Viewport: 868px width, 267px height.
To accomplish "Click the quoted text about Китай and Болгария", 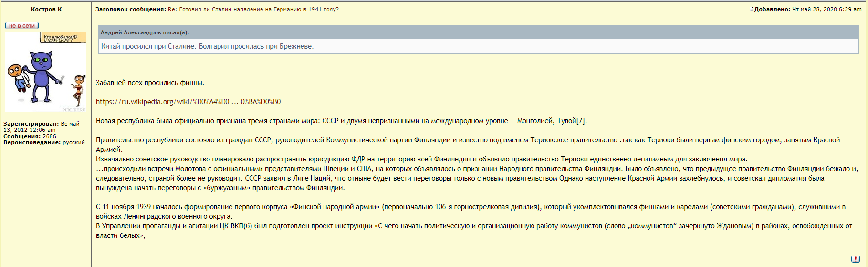I will (207, 46).
